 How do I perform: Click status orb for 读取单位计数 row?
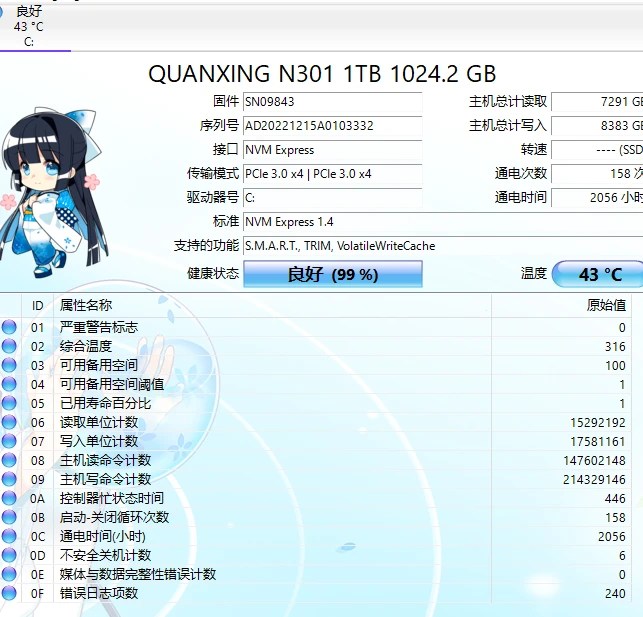[9, 422]
